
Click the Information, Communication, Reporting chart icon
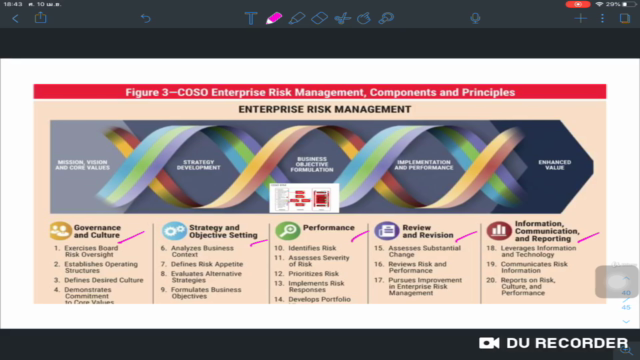(x=499, y=231)
